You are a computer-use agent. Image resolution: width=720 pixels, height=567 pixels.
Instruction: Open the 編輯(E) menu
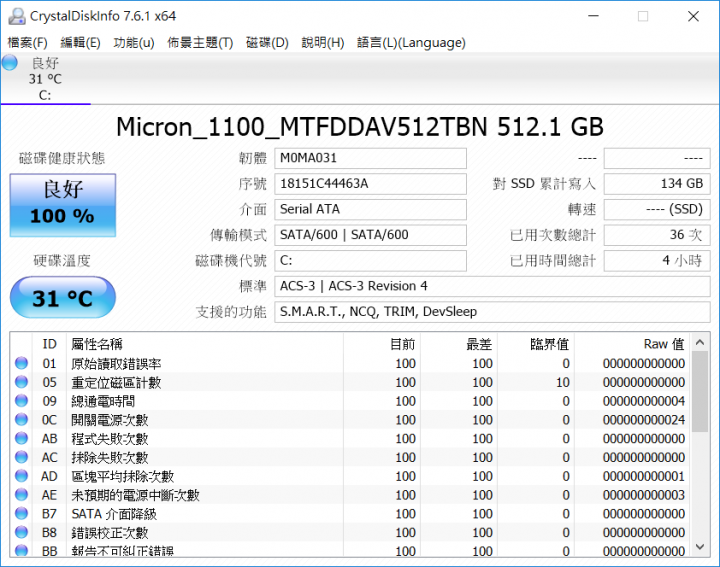[80, 43]
